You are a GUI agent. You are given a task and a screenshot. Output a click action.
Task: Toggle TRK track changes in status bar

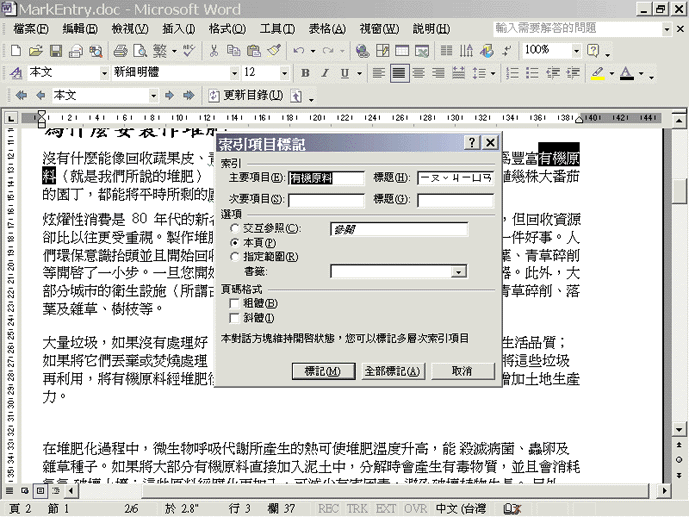(x=357, y=509)
